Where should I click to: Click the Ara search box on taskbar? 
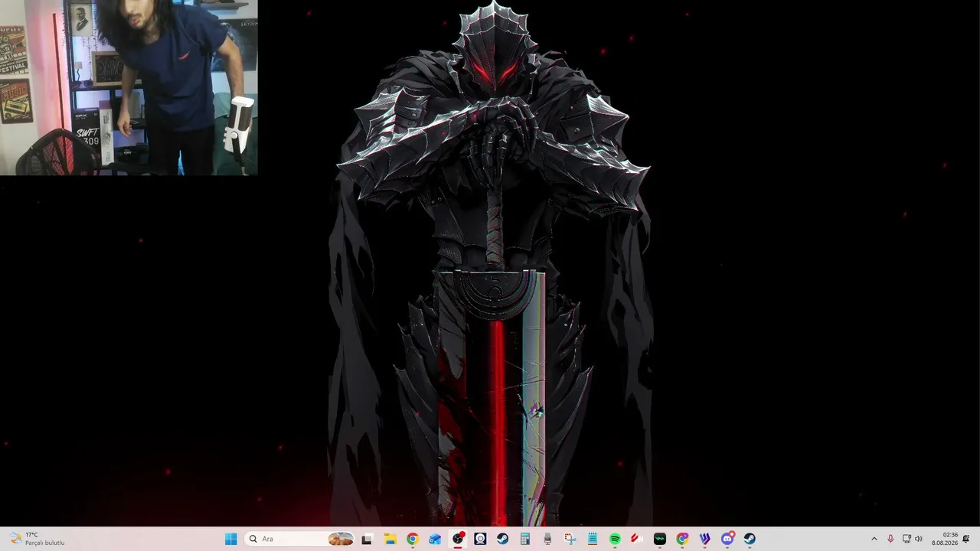coord(300,539)
